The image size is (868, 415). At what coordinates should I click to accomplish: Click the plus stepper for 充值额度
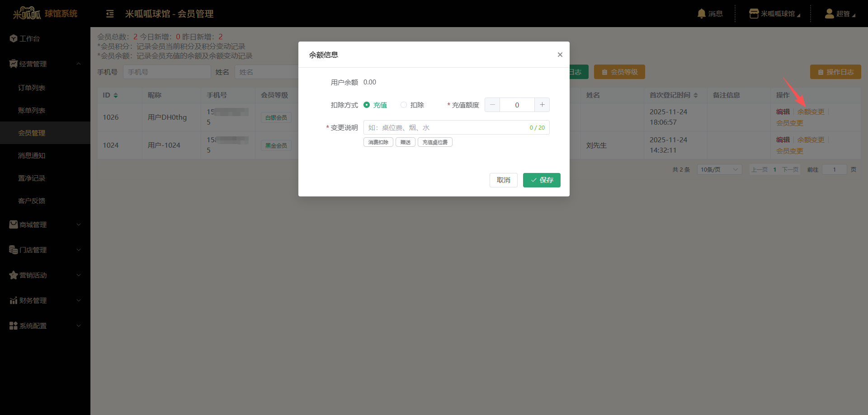coord(542,105)
